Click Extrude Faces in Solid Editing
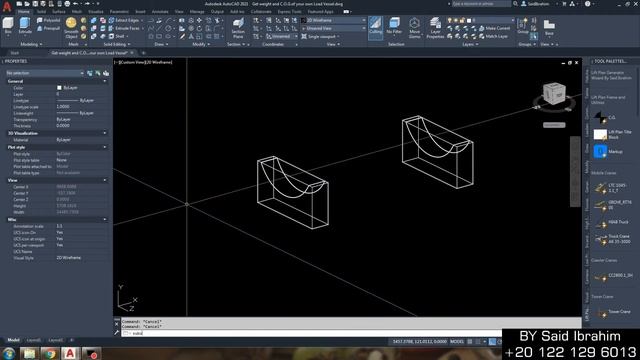Screen dimensions: 640x360 click(124, 28)
